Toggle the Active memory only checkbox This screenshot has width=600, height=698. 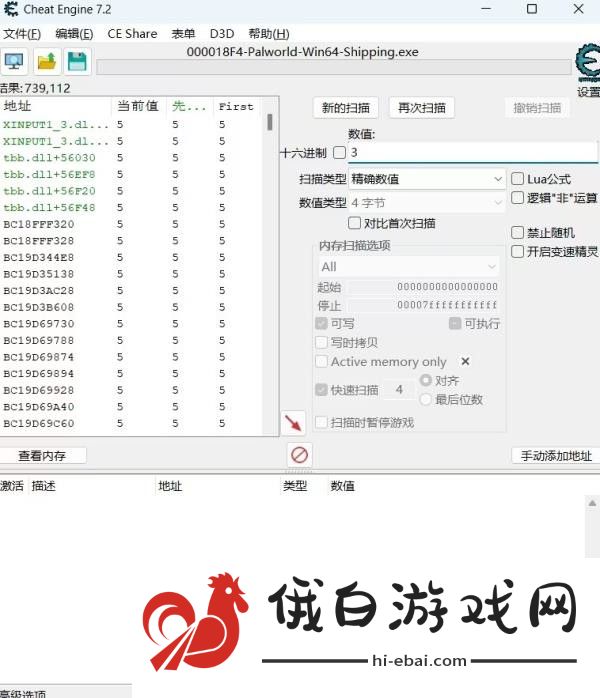(x=321, y=361)
